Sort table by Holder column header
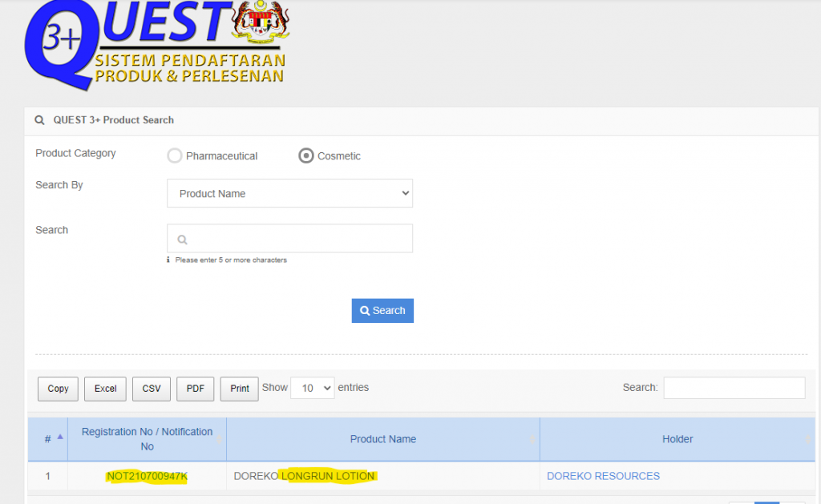The image size is (821, 504). (x=677, y=439)
